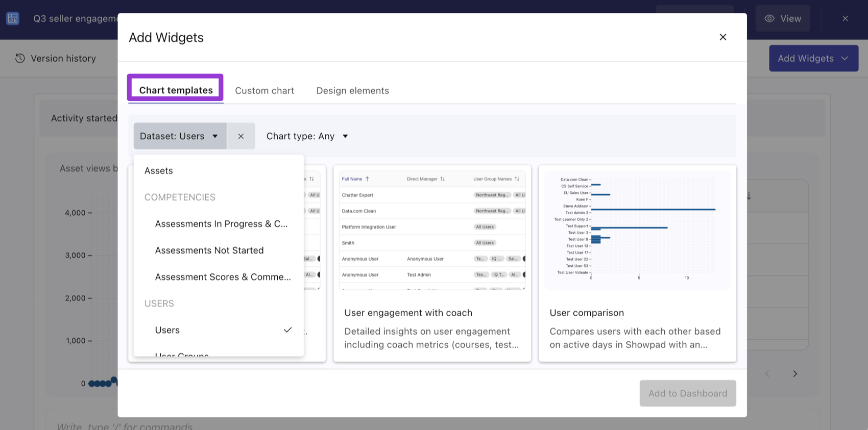Open Version history

coord(56,59)
